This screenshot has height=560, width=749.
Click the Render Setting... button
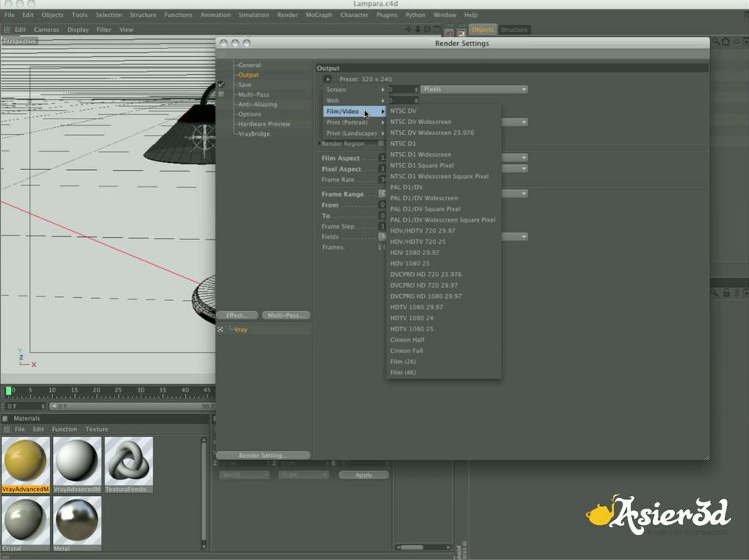(x=263, y=455)
